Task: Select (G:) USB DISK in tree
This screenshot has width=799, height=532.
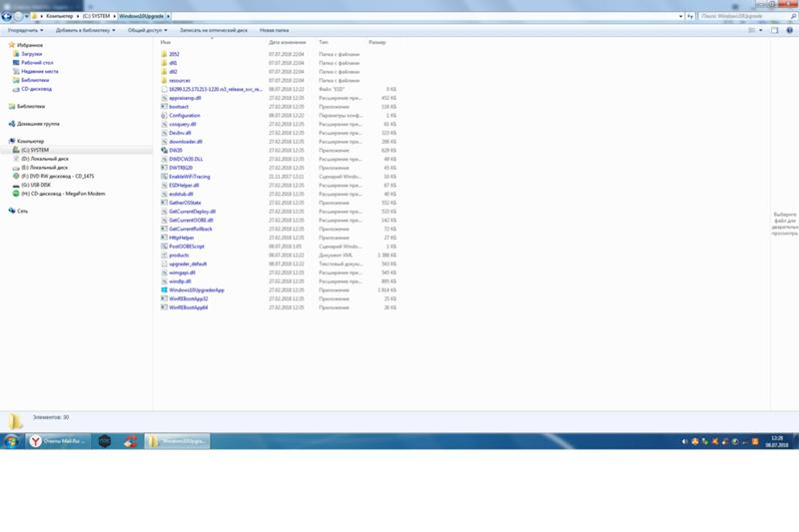Action: point(36,185)
